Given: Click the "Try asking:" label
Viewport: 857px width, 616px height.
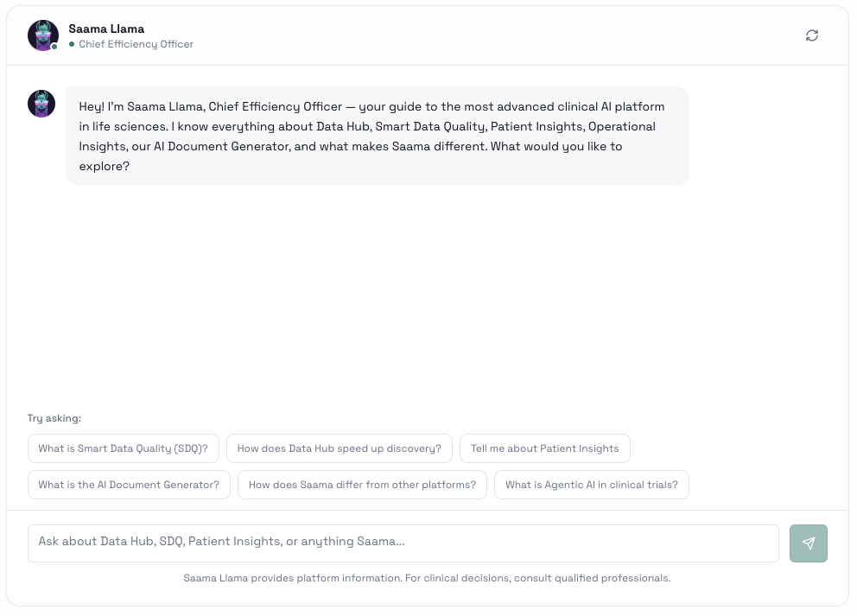Looking at the screenshot, I should tap(54, 418).
